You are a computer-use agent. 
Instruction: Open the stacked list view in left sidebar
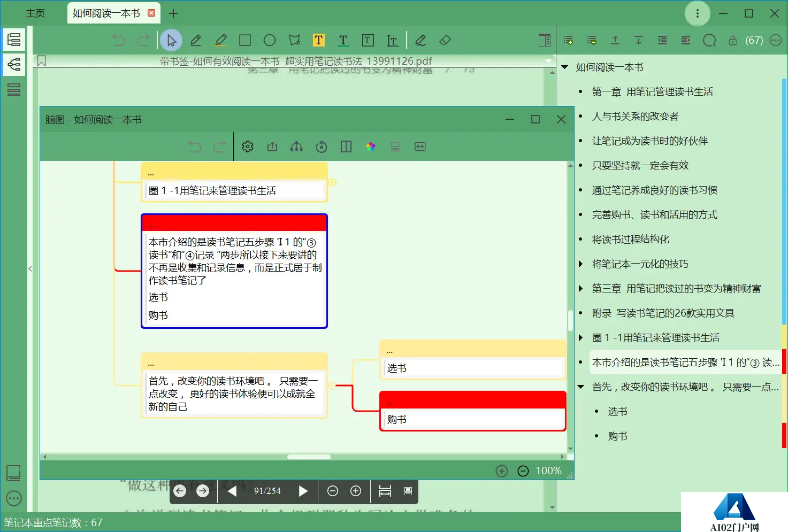point(14,90)
